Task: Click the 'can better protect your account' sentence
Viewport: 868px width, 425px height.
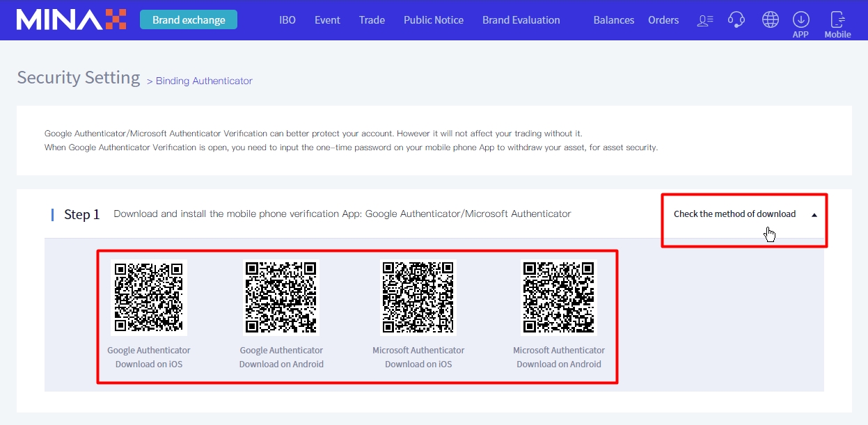Action: pos(314,133)
